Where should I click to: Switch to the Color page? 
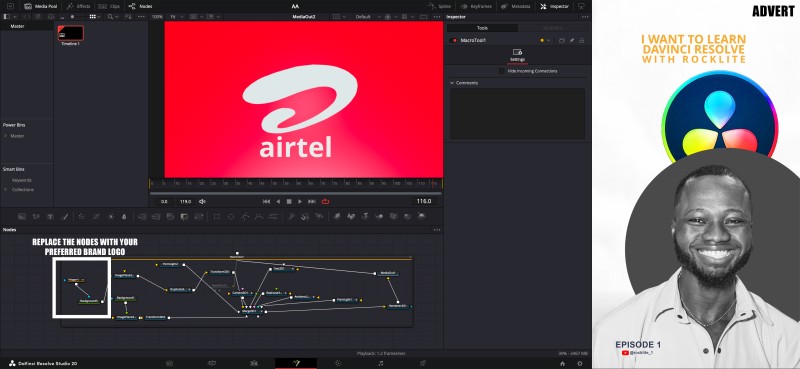click(x=338, y=363)
